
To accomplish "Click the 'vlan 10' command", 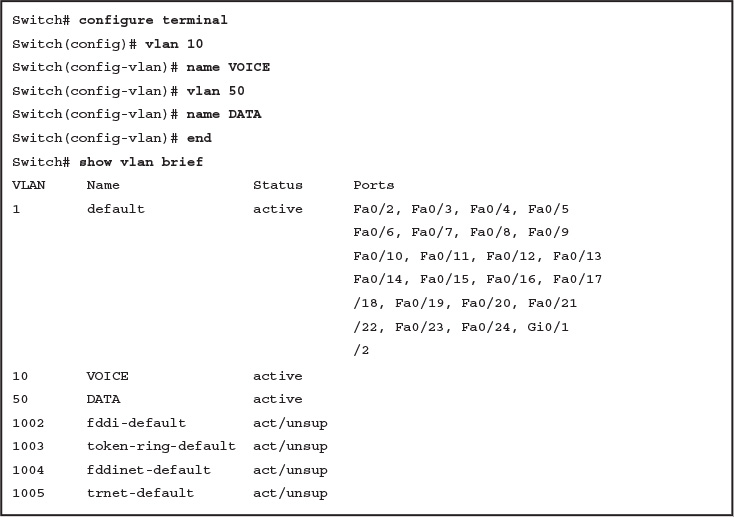I will (174, 44).
